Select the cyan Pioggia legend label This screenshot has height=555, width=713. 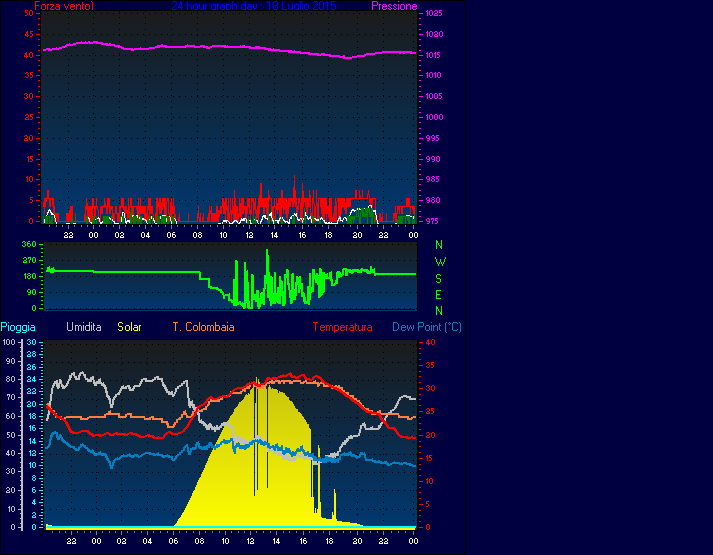click(20, 327)
